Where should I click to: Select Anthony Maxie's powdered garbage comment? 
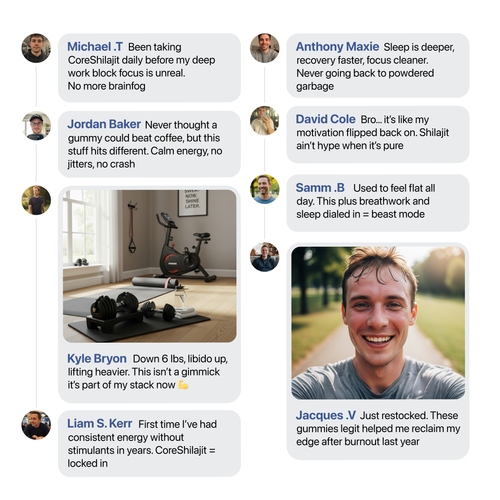(x=375, y=67)
